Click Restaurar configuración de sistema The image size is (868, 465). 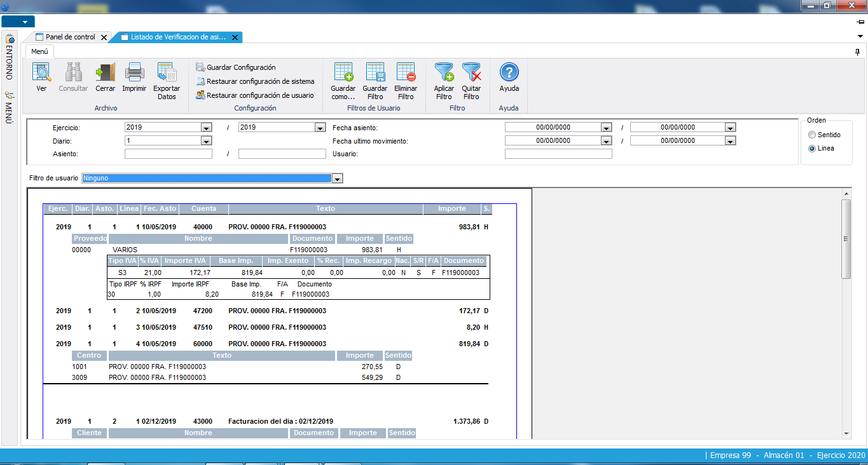[x=260, y=81]
